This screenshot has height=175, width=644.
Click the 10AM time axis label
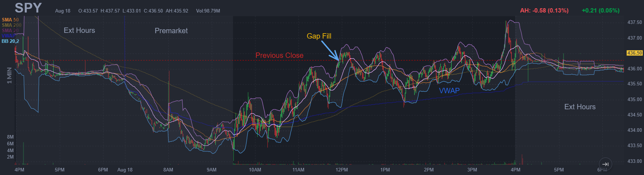255,170
